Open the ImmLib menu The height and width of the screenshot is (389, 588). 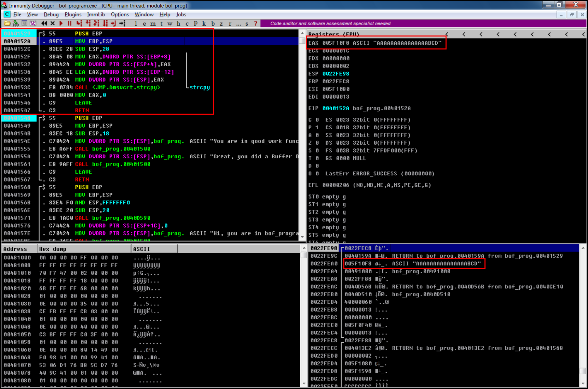click(x=96, y=14)
